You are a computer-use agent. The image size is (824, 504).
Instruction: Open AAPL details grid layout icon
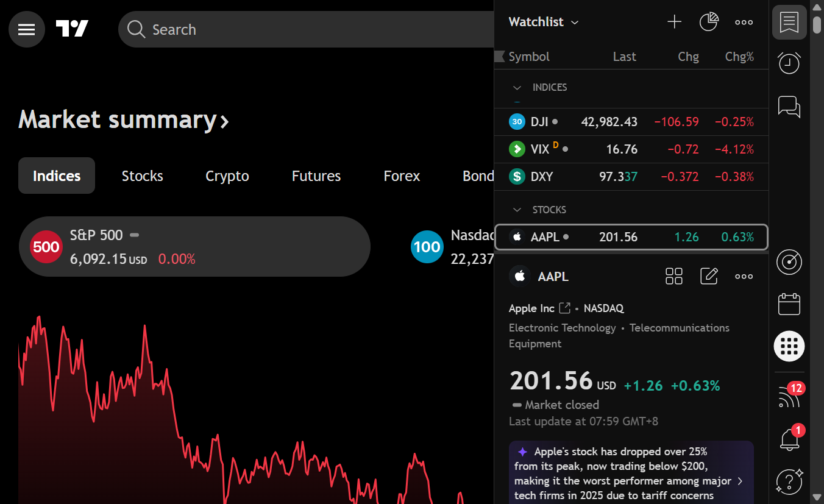coord(674,276)
